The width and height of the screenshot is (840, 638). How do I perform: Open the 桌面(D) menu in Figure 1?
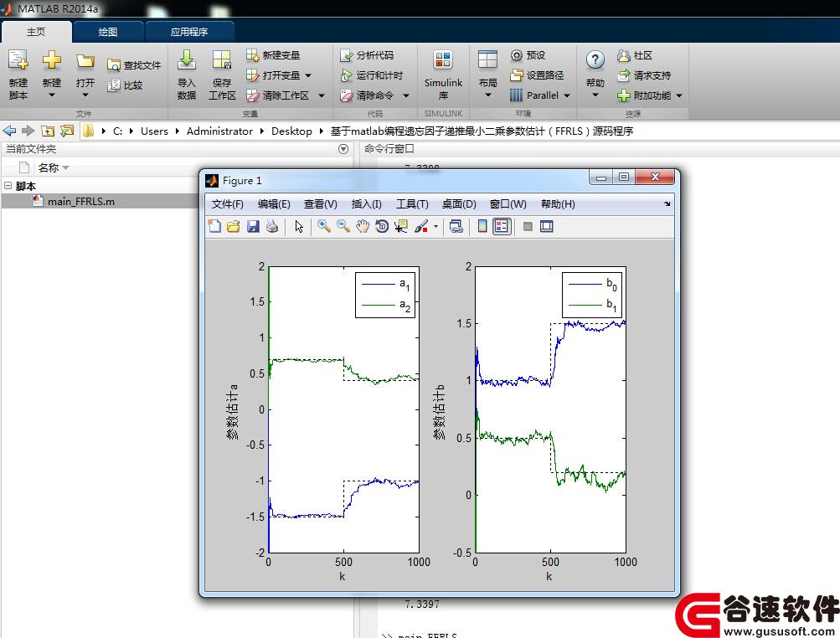[x=459, y=204]
